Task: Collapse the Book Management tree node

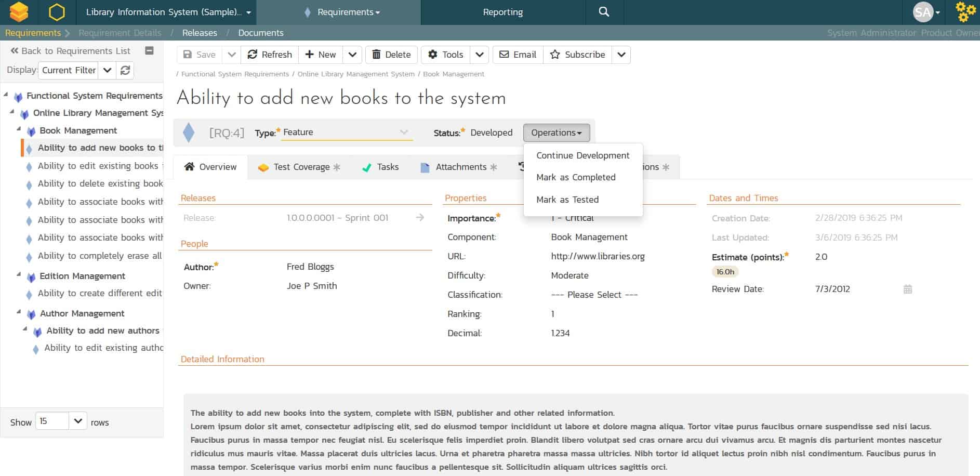Action: 19,129
